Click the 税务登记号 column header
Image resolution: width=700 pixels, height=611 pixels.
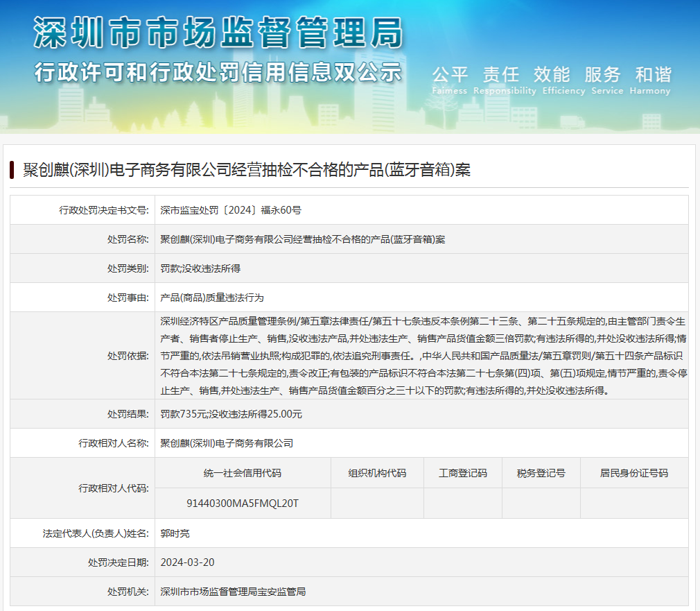click(x=541, y=473)
